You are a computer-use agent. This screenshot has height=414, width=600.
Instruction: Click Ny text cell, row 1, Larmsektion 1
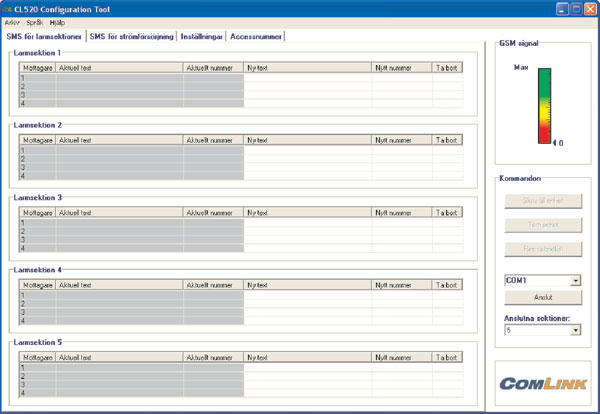click(x=308, y=78)
